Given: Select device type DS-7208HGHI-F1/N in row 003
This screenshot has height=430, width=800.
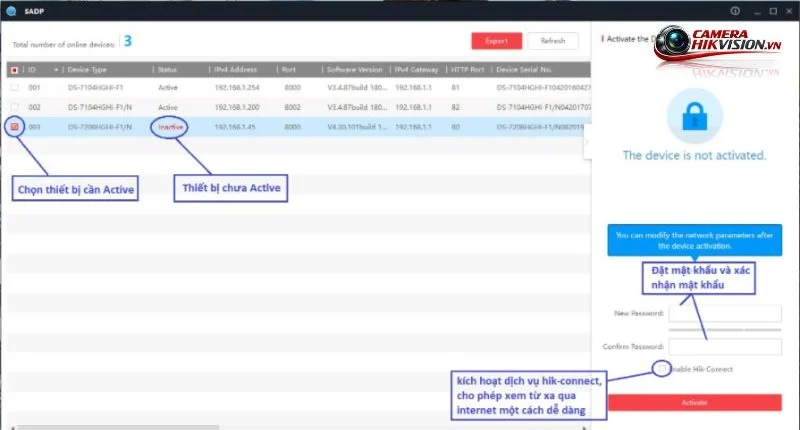Looking at the screenshot, I should coord(100,127).
